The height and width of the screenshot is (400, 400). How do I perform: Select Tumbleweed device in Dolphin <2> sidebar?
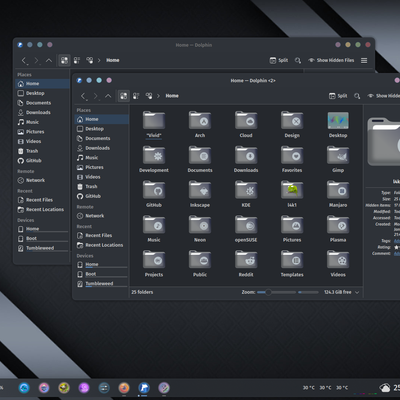(x=102, y=284)
